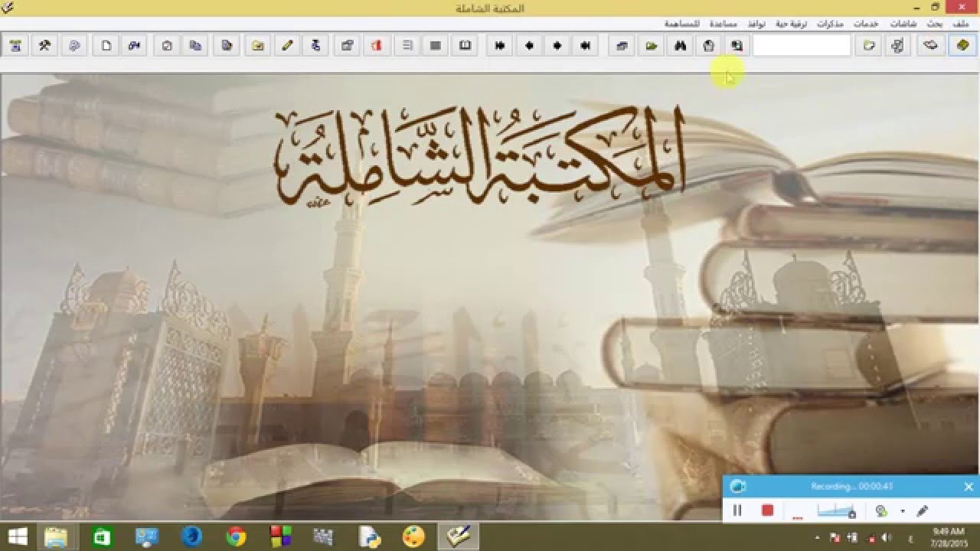Click the blank new page icon
Viewport: 980px width, 551px height.
(106, 46)
